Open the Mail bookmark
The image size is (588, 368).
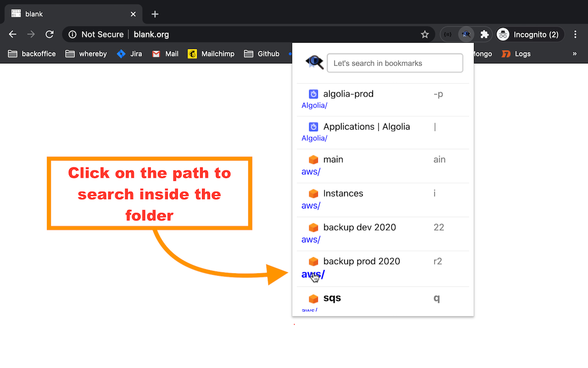coord(165,54)
